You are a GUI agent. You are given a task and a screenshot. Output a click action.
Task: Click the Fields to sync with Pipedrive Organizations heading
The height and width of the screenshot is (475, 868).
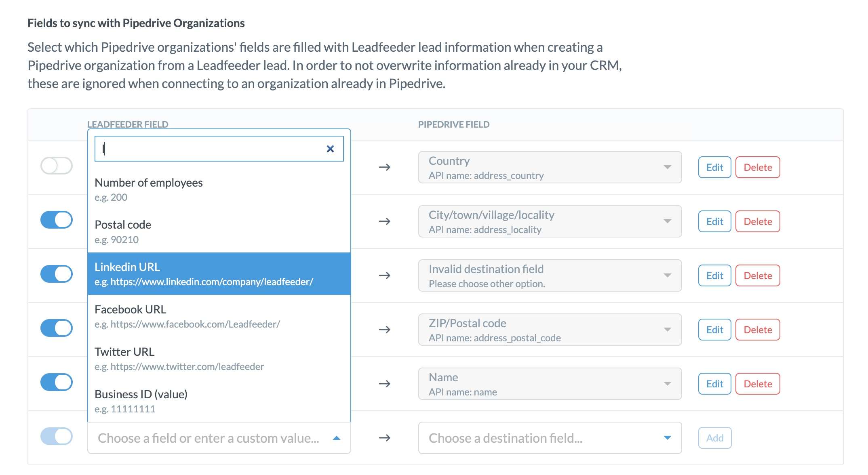pyautogui.click(x=136, y=23)
